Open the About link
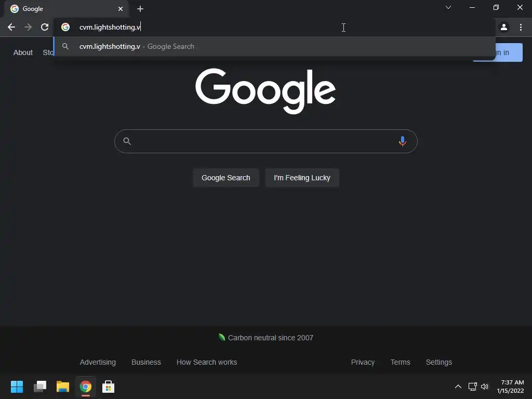Image resolution: width=532 pixels, height=399 pixels. pos(23,52)
